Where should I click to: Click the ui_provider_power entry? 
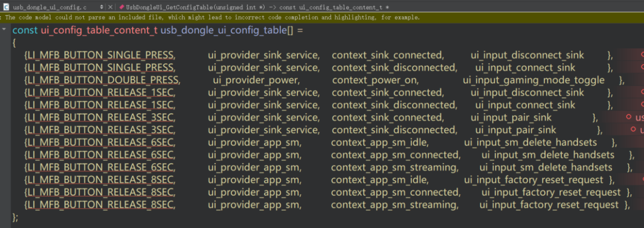[255, 80]
